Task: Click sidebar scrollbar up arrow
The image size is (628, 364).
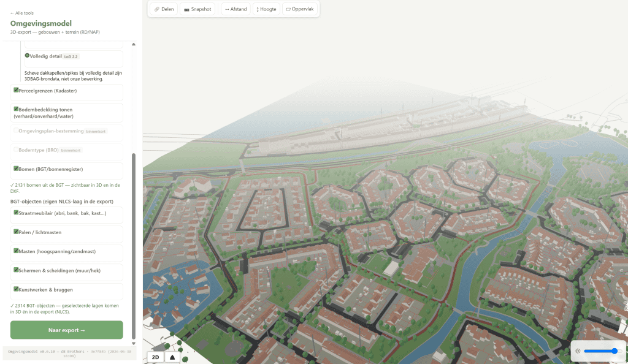Action: pyautogui.click(x=134, y=44)
